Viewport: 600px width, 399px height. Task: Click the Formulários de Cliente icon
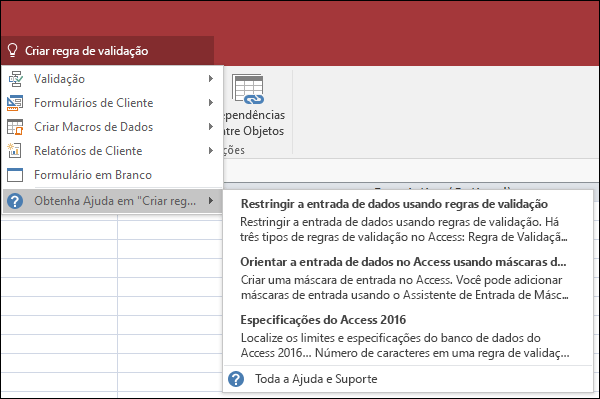(x=15, y=103)
